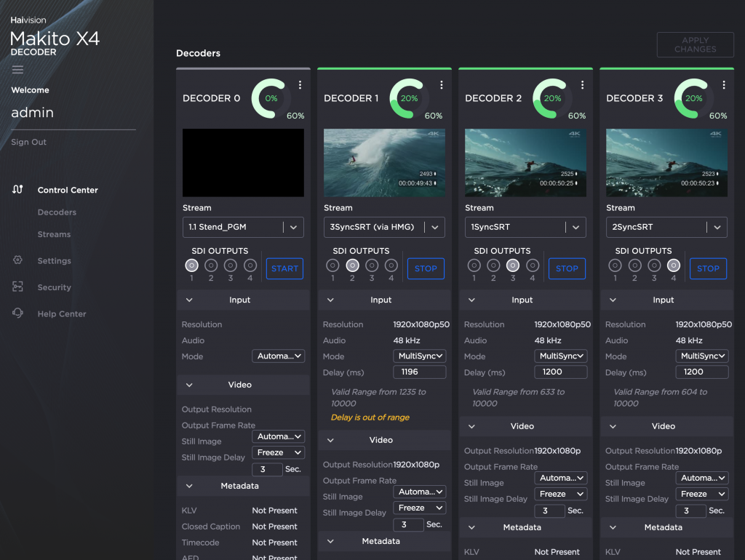Select SDI output 4 on Decoder 3
The height and width of the screenshot is (560, 745).
(673, 265)
